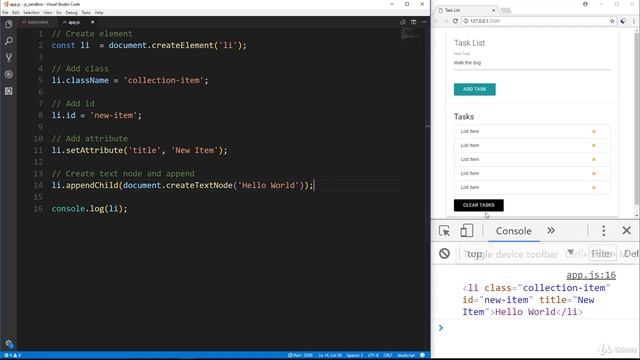Bookmark this page with the star icon
The height and width of the screenshot is (360, 640).
(x=612, y=21)
